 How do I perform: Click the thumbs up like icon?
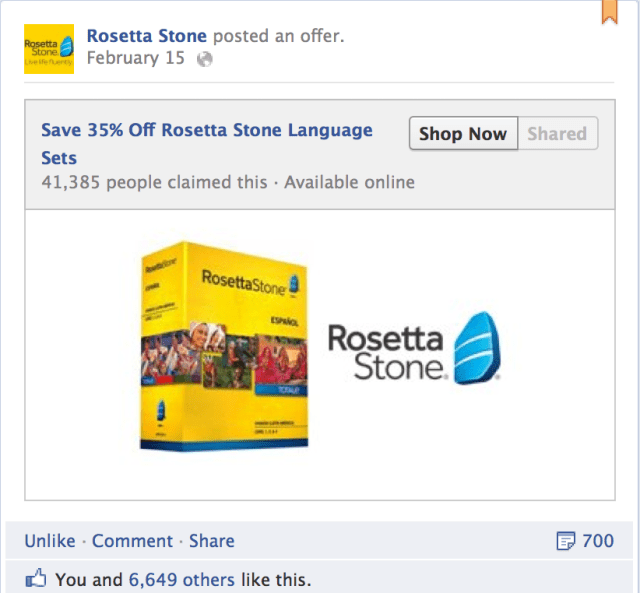[37, 578]
